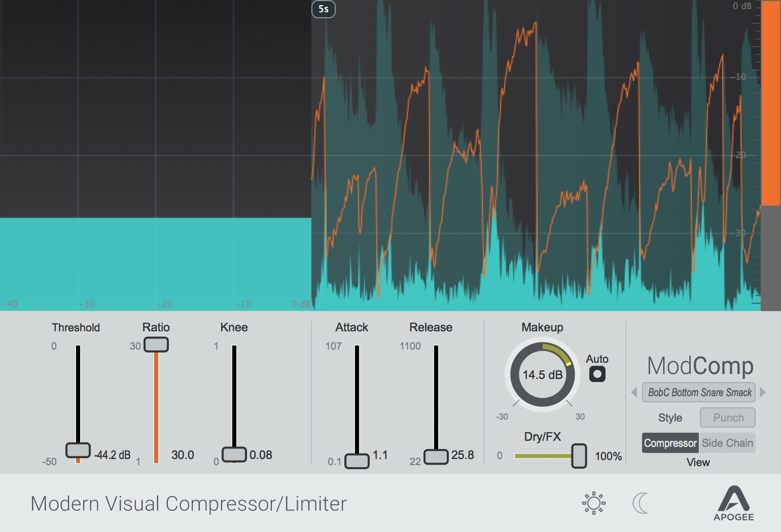This screenshot has width=781, height=532.
Task: Click the Threshold slider handle
Action: pyautogui.click(x=78, y=450)
